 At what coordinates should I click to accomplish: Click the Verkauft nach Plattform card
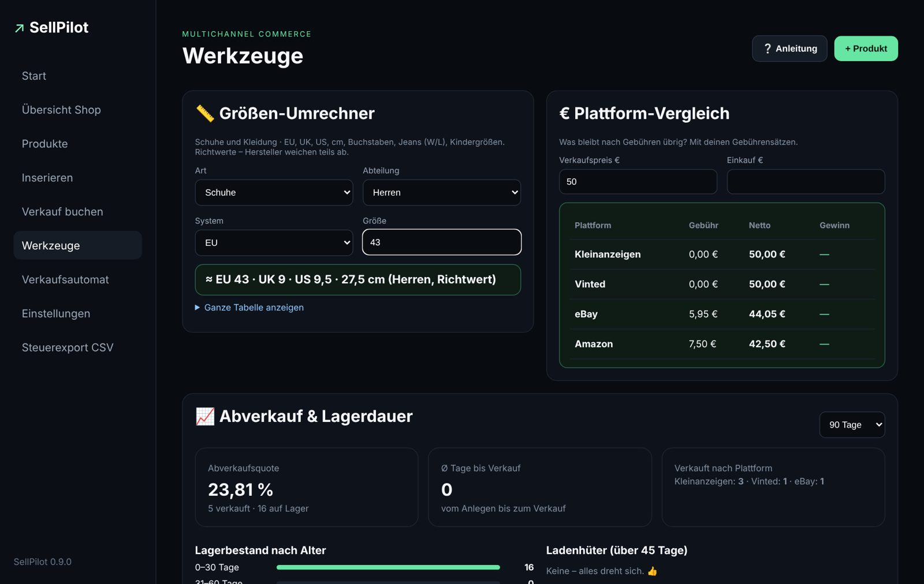point(773,487)
